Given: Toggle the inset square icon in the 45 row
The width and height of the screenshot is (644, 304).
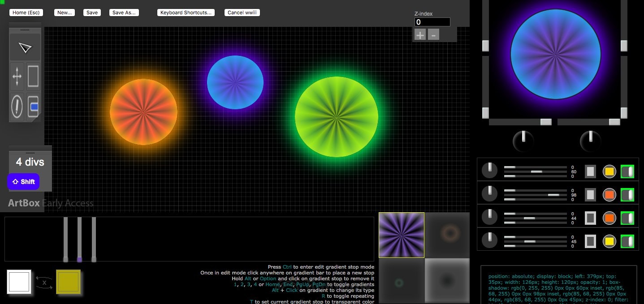Looking at the screenshot, I should pos(590,241).
